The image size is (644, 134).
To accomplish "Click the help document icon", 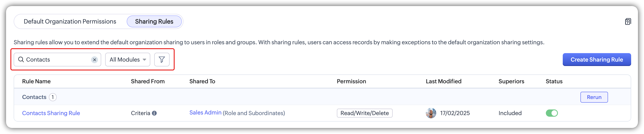I will [x=628, y=22].
